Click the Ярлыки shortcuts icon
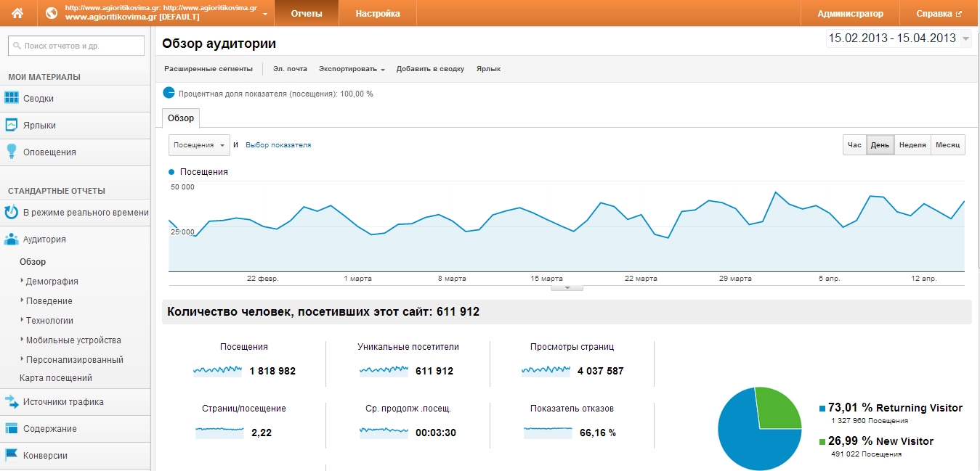The height and width of the screenshot is (471, 980). [12, 125]
